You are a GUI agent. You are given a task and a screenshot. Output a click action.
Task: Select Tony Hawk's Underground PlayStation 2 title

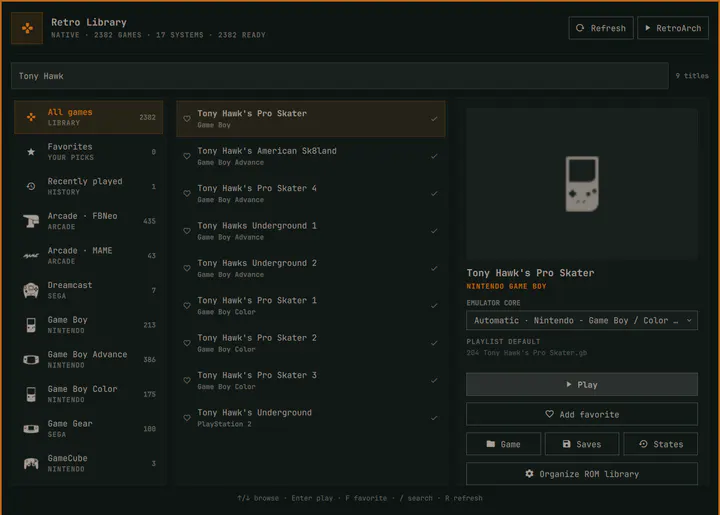click(254, 413)
